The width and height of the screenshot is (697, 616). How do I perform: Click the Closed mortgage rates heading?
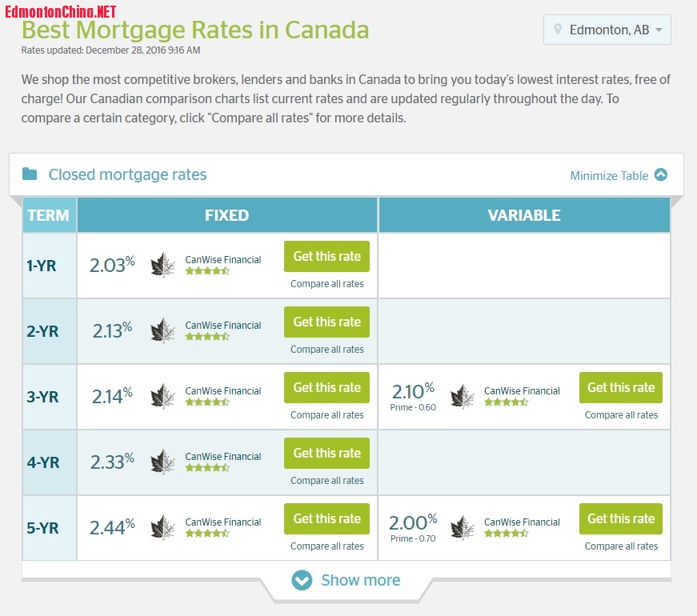[127, 174]
